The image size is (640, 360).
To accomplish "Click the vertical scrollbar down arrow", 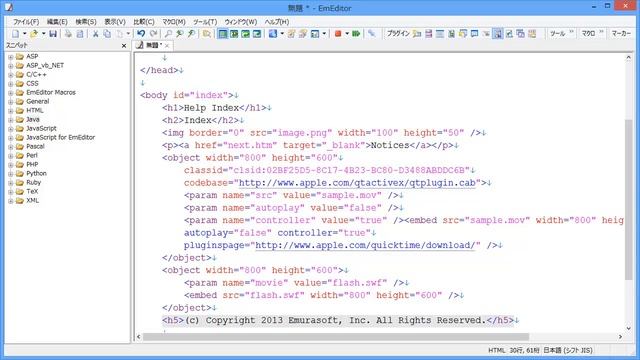I will 628,329.
